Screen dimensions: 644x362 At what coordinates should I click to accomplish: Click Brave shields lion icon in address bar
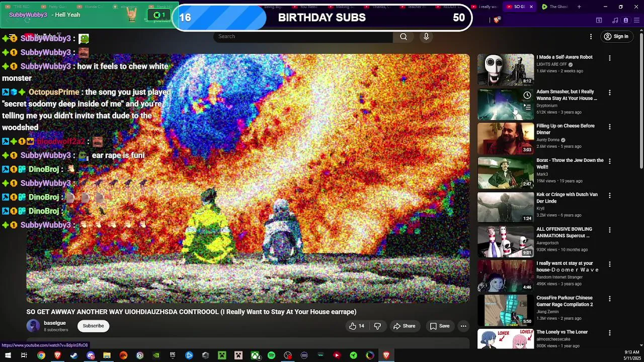497,20
